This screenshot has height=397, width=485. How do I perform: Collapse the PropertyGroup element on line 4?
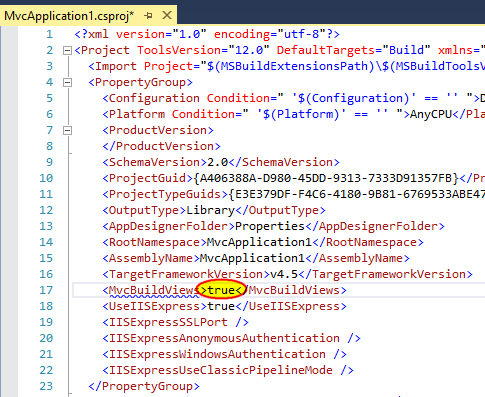coord(67,82)
